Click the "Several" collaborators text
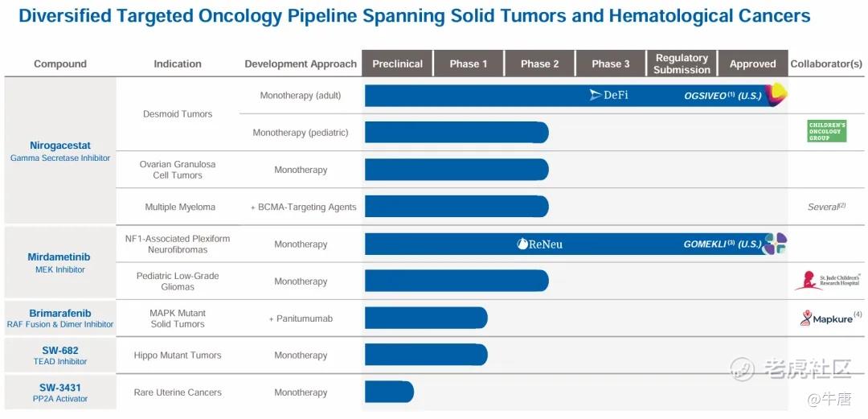The width and height of the screenshot is (868, 419). pyautogui.click(x=825, y=207)
